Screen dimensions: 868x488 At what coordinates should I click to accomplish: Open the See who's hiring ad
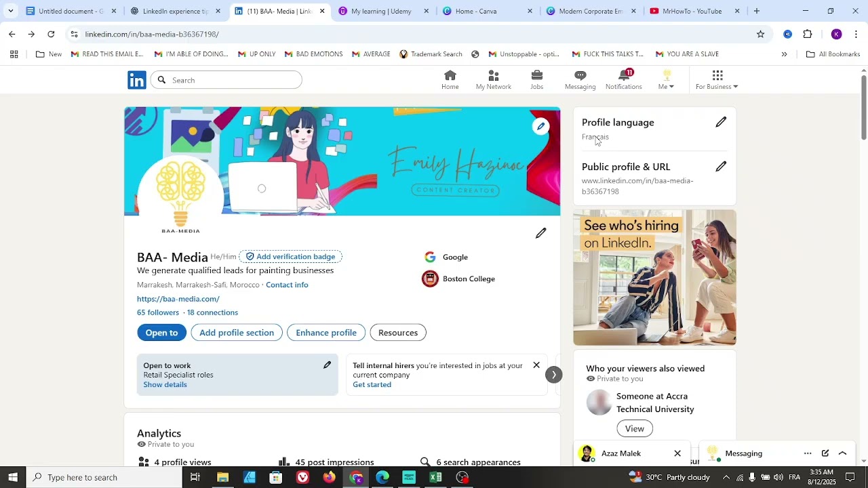(x=654, y=277)
